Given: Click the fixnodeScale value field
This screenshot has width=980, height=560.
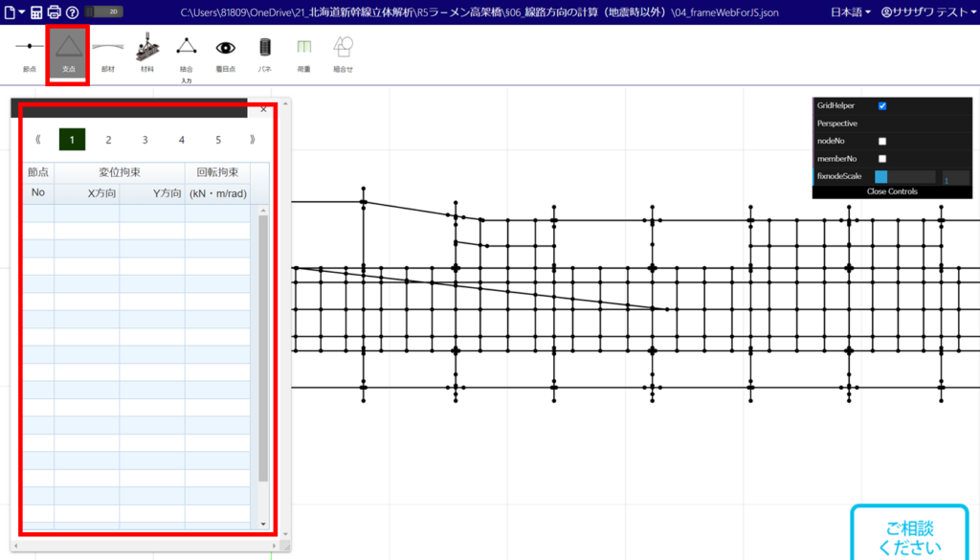Looking at the screenshot, I should click(x=956, y=177).
